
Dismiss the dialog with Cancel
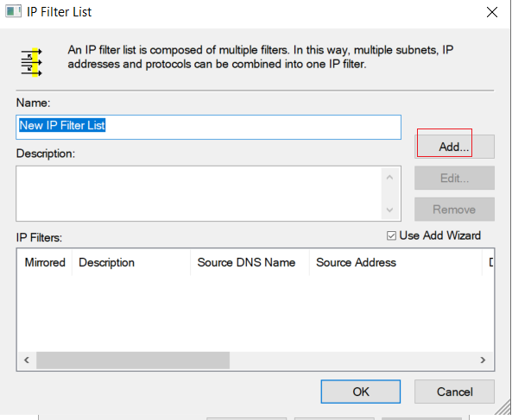(x=454, y=392)
